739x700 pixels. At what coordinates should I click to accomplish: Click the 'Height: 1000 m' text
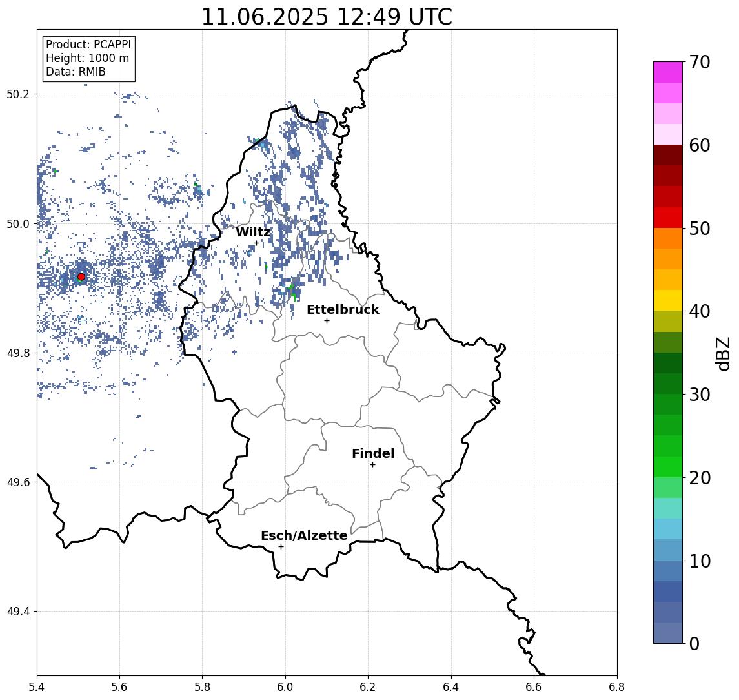87,58
